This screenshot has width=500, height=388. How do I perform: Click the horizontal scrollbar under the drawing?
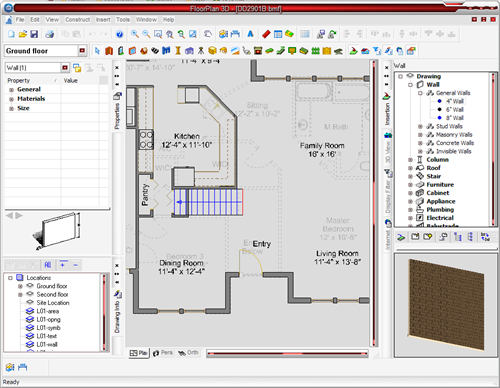click(x=287, y=353)
